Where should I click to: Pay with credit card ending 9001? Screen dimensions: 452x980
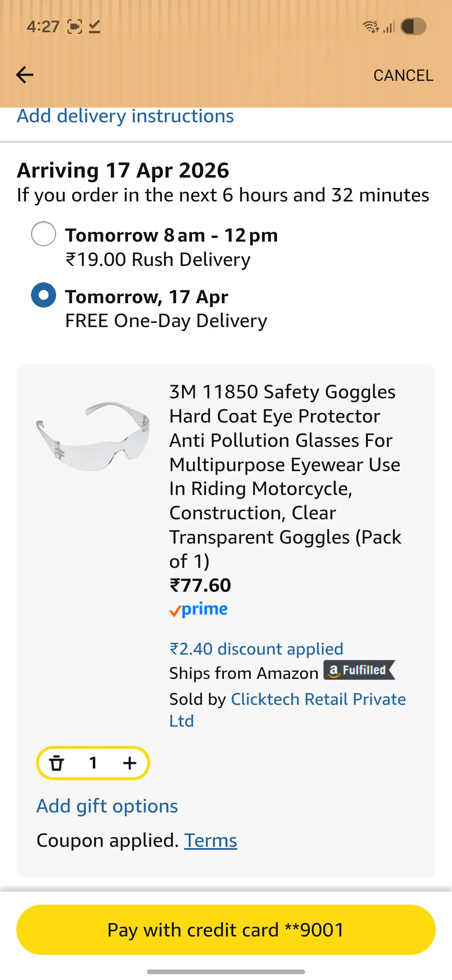tap(226, 930)
